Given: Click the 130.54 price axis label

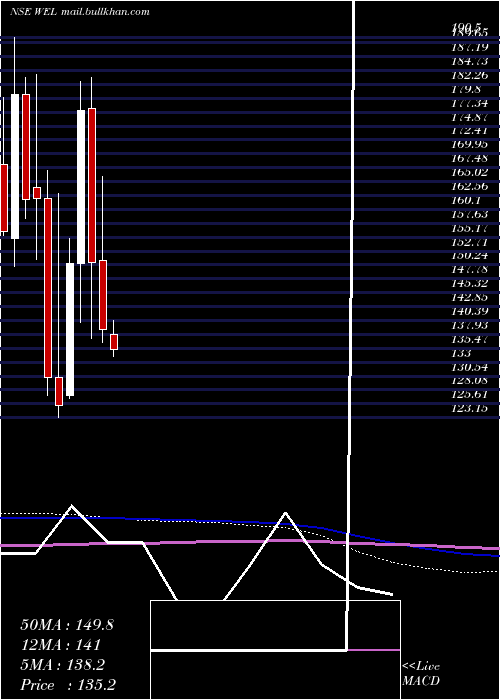Looking at the screenshot, I should pyautogui.click(x=469, y=367).
